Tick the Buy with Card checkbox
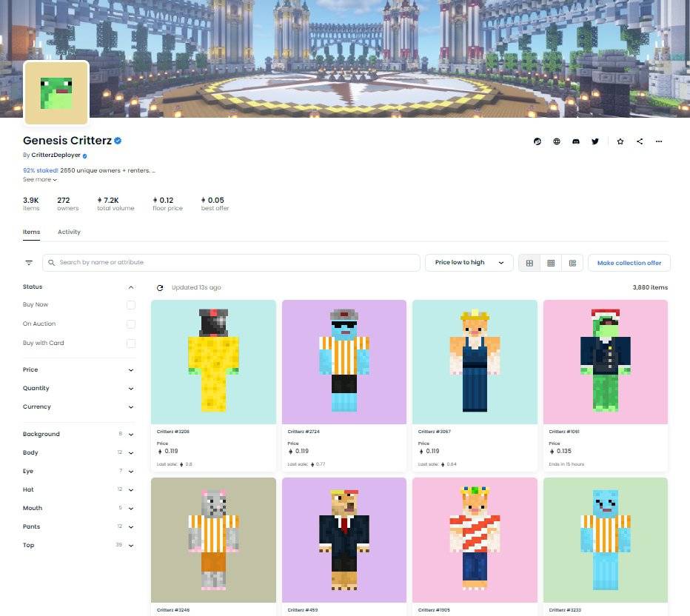The width and height of the screenshot is (690, 616). coord(131,344)
